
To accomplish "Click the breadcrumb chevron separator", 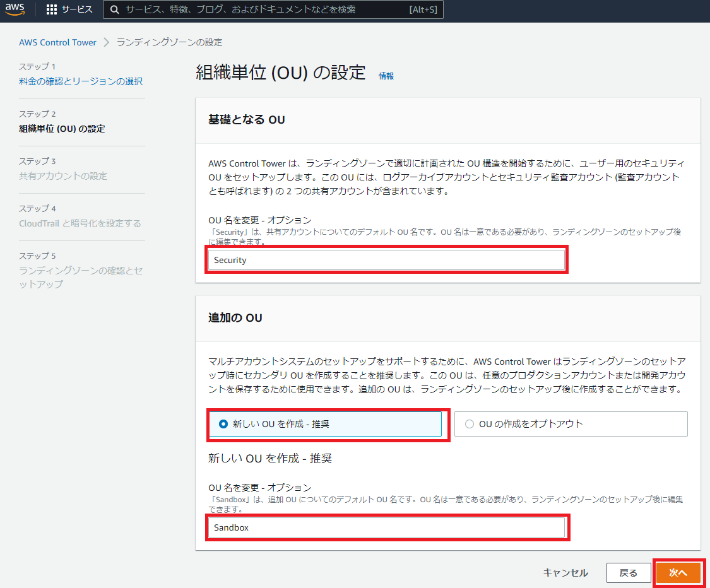I will click(x=107, y=42).
